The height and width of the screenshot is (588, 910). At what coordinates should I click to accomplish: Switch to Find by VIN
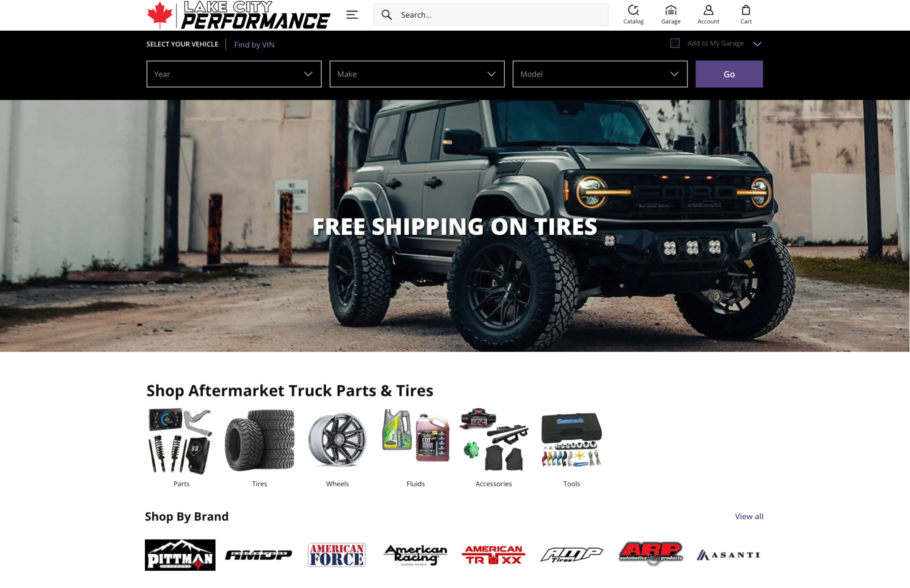[x=254, y=45]
